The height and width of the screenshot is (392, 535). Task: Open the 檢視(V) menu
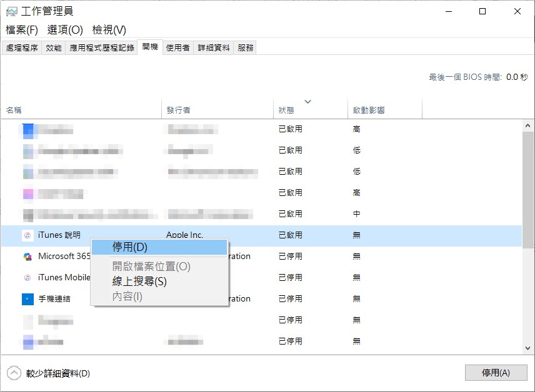(109, 30)
